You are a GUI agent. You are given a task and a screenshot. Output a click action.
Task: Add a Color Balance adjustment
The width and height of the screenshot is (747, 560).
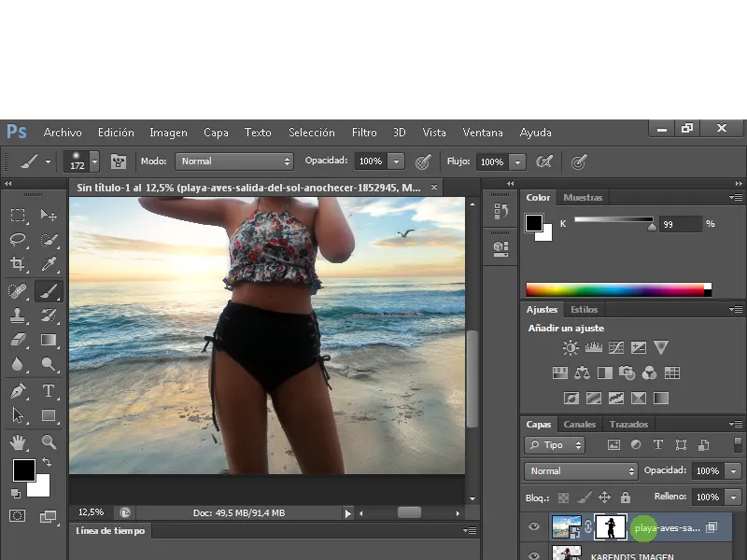point(582,372)
